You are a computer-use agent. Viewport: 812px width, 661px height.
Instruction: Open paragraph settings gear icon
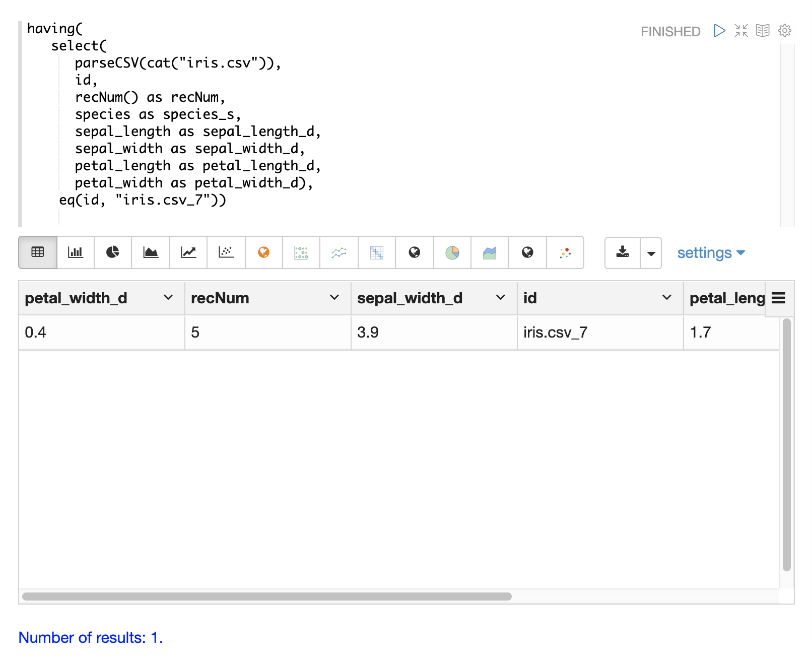tap(784, 31)
